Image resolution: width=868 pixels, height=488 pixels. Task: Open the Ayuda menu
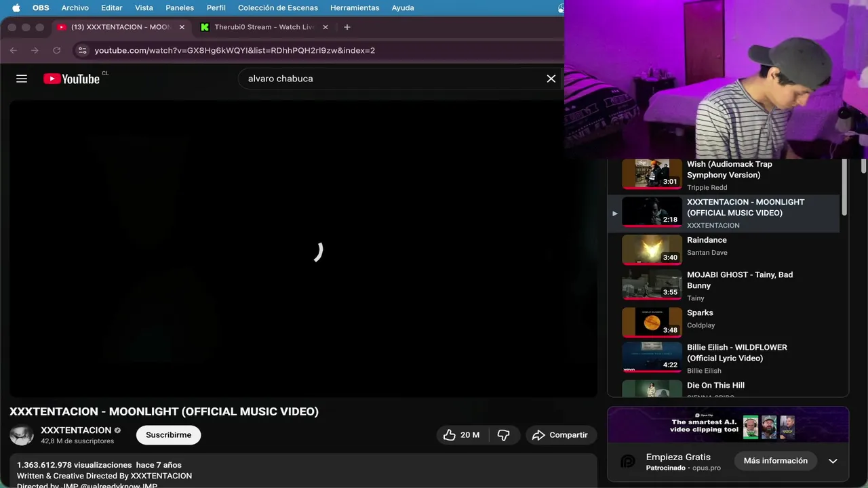403,8
